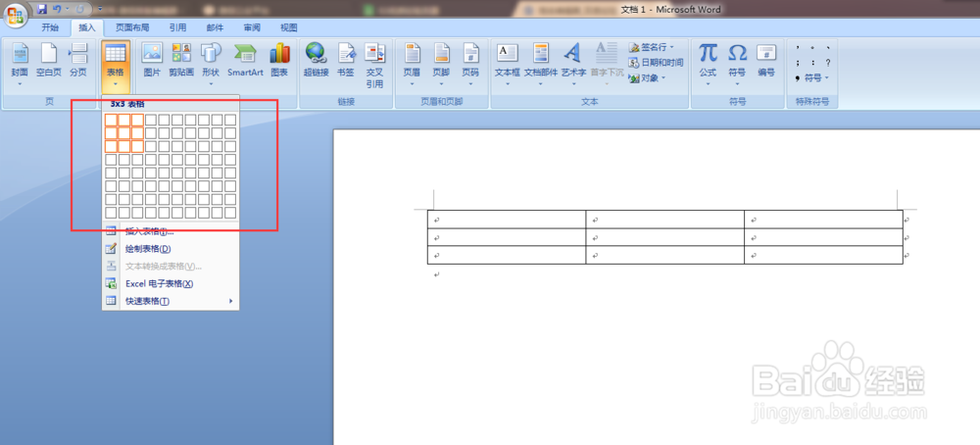This screenshot has width=980, height=445.
Task: Click the Table (表格) ribbon button
Action: click(115, 65)
